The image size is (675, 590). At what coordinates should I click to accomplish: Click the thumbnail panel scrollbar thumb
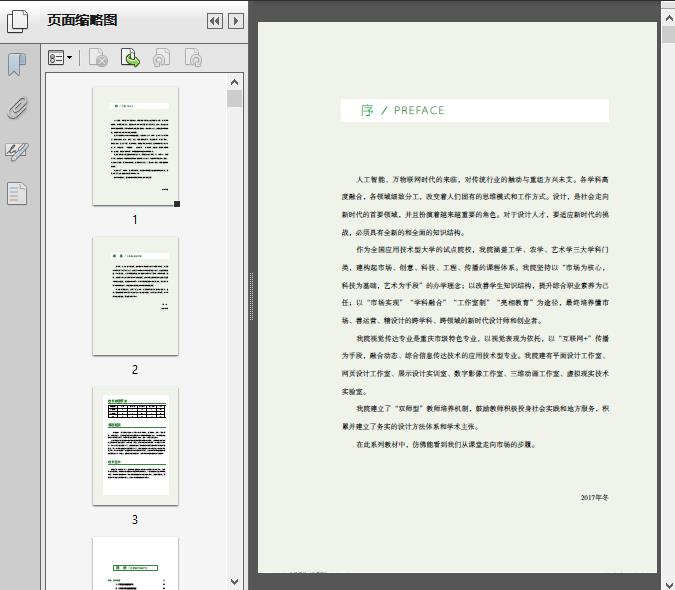coord(235,99)
